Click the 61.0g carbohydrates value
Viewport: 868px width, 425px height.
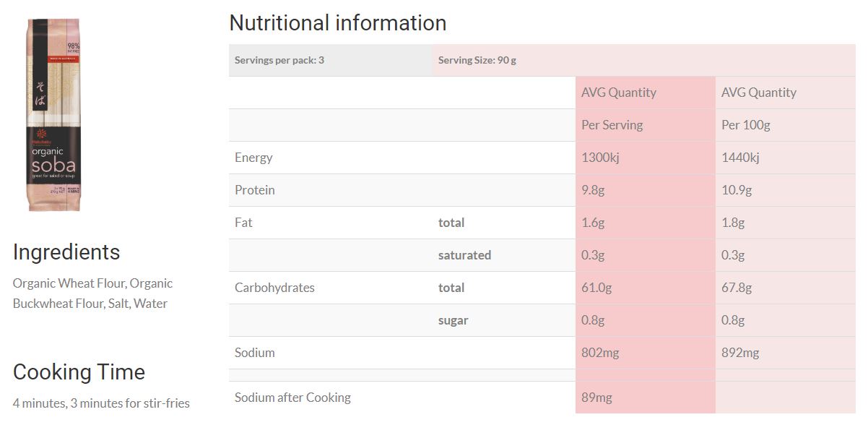pyautogui.click(x=596, y=288)
